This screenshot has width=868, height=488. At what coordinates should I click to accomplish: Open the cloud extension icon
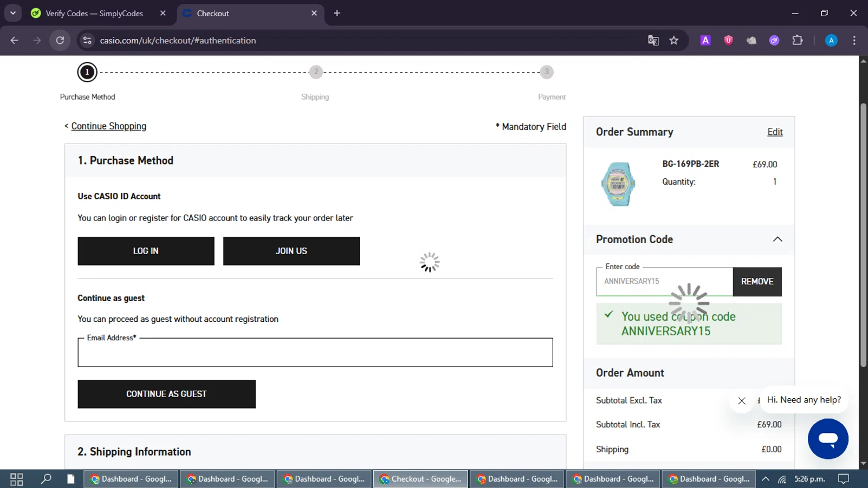(751, 41)
